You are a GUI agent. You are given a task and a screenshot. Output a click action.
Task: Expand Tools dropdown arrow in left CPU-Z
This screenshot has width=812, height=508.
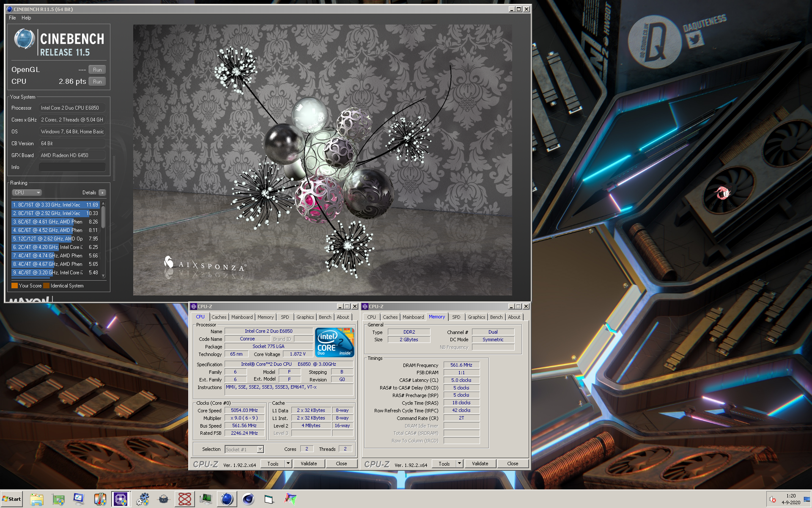(x=288, y=464)
